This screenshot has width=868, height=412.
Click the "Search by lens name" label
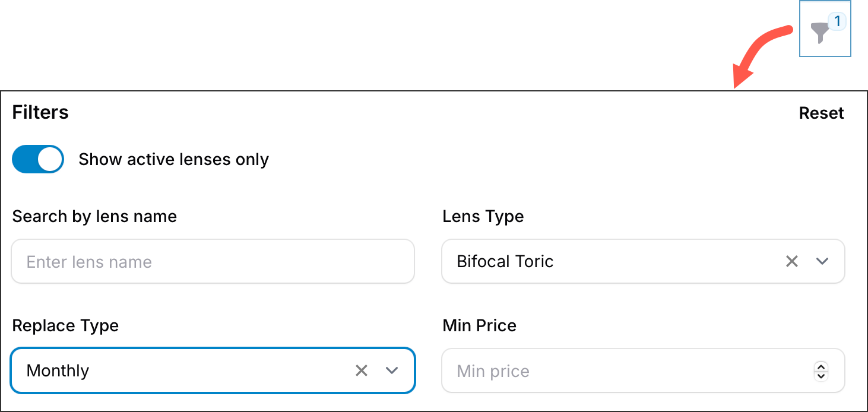[94, 216]
